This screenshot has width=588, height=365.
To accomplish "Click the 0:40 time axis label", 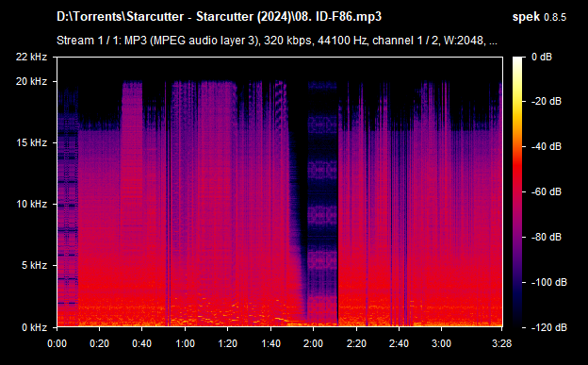I will pos(141,343).
